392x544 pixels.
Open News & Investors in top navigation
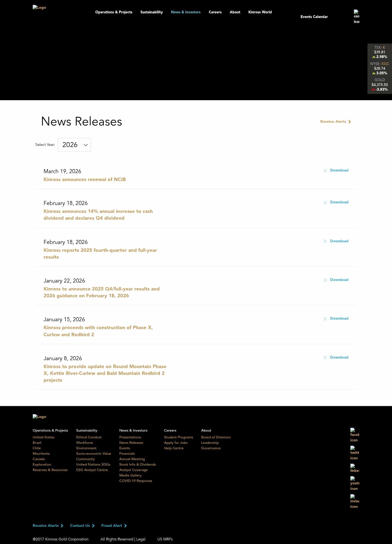coord(186,12)
